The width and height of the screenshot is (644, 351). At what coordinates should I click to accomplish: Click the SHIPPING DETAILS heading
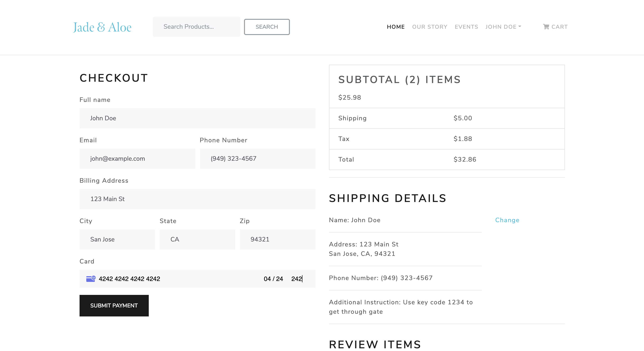pyautogui.click(x=387, y=198)
